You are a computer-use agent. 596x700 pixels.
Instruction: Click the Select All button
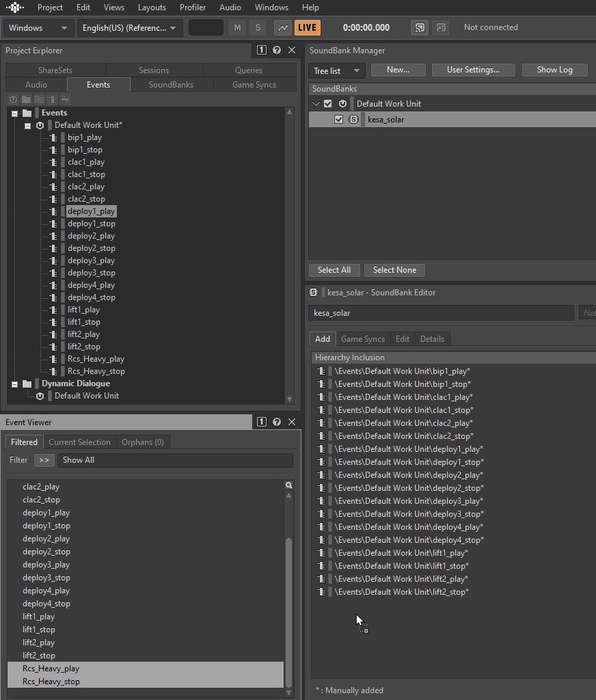click(334, 270)
